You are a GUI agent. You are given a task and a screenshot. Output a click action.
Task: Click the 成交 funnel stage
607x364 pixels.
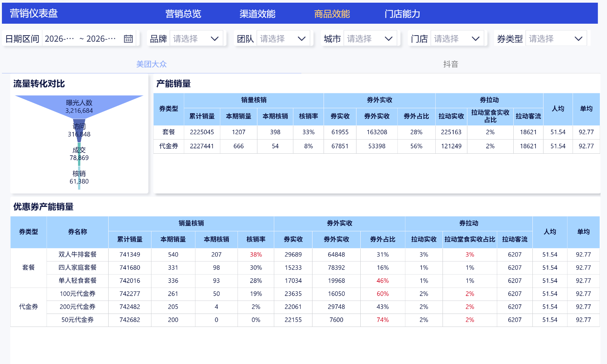pos(79,154)
